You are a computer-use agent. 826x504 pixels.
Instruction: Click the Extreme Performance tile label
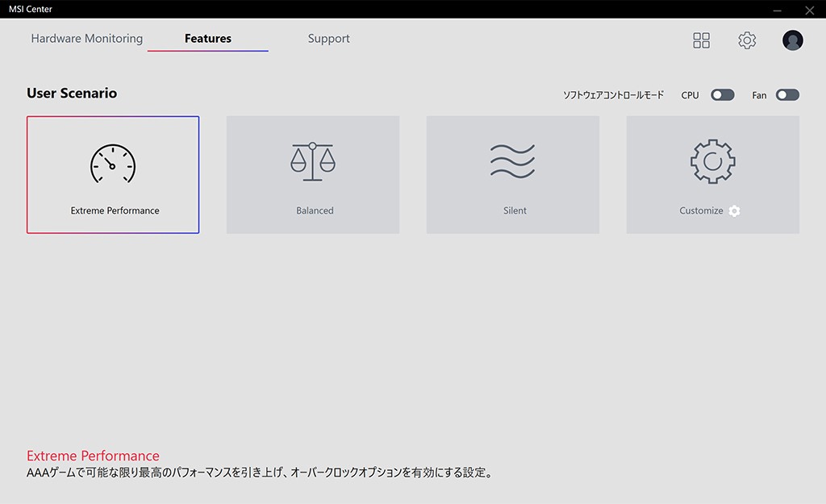115,210
